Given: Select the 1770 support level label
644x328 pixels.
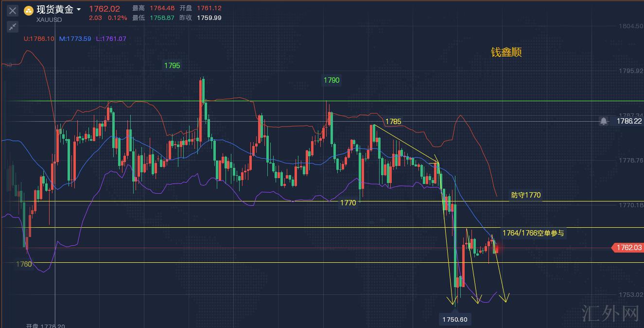Looking at the screenshot, I should (348, 202).
